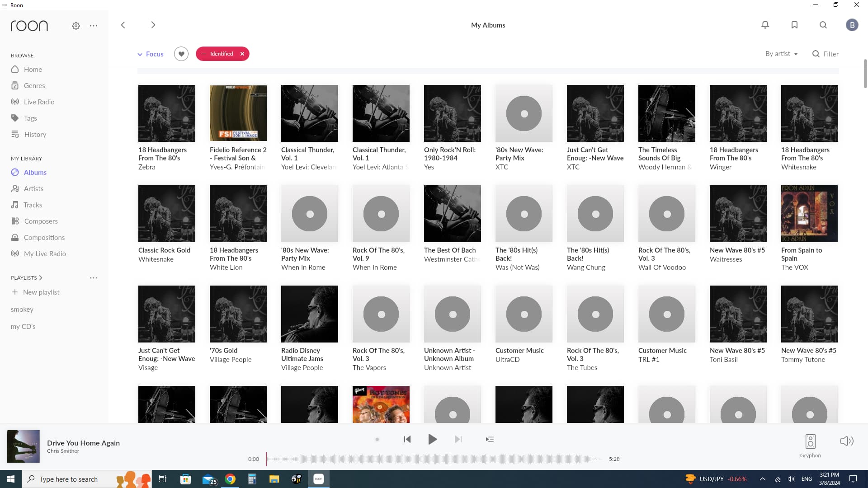This screenshot has height=488, width=868.
Task: Open History in the sidebar
Action: click(28, 134)
